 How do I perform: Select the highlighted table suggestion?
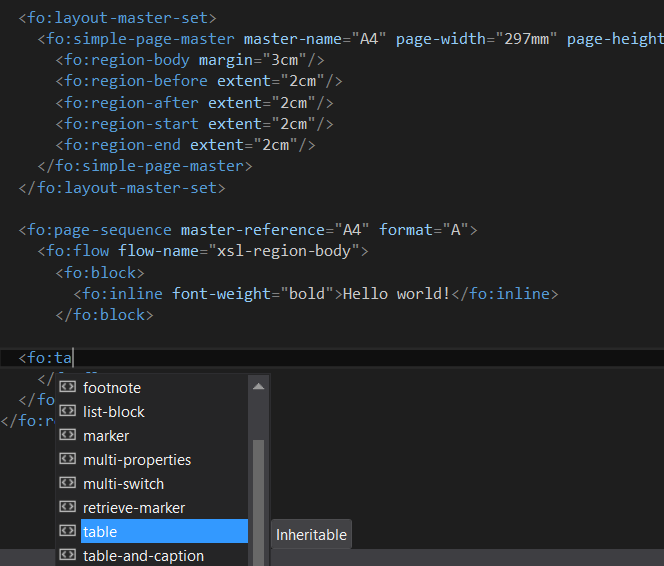164,531
